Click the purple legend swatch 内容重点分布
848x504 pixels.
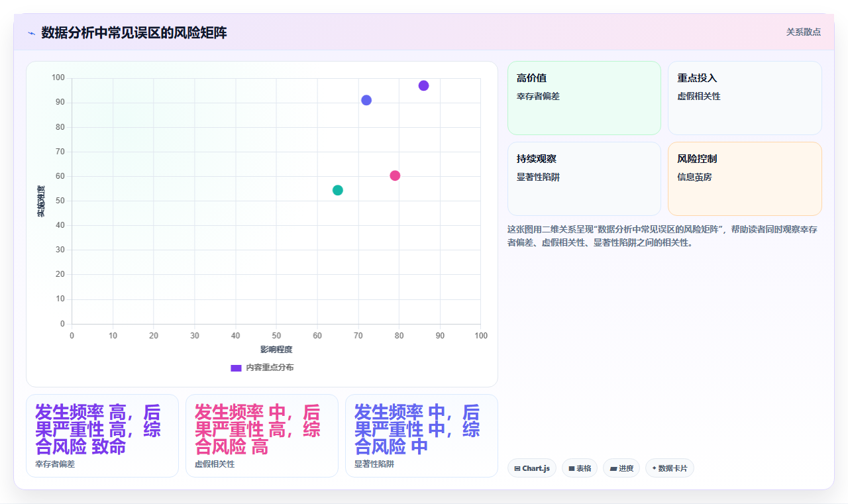point(236,368)
